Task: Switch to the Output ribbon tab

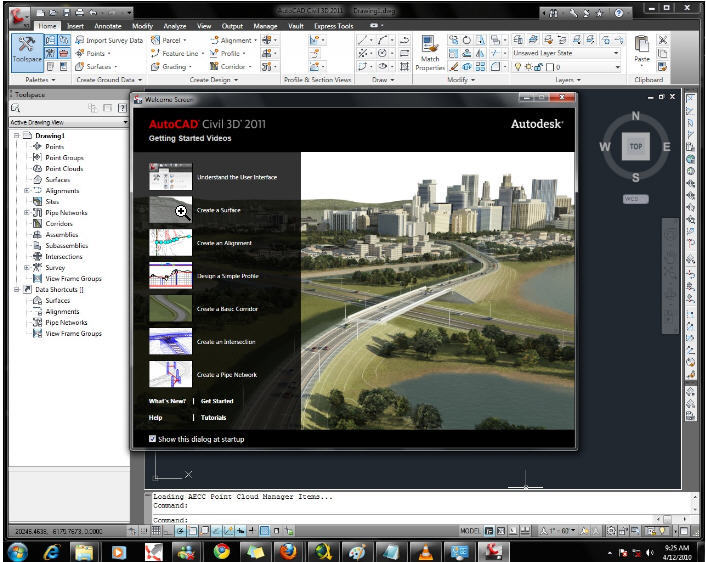Action: [x=232, y=26]
